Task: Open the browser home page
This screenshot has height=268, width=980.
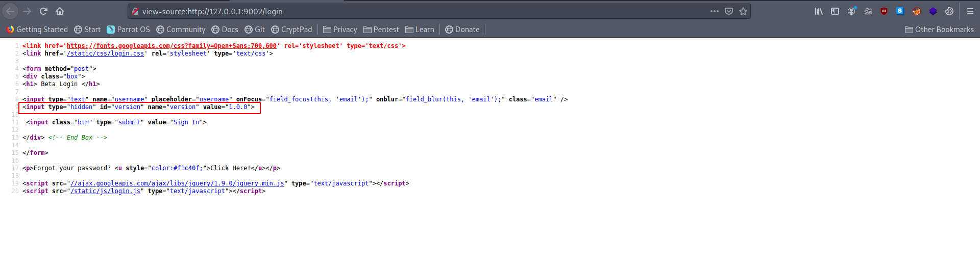Action: [x=60, y=11]
